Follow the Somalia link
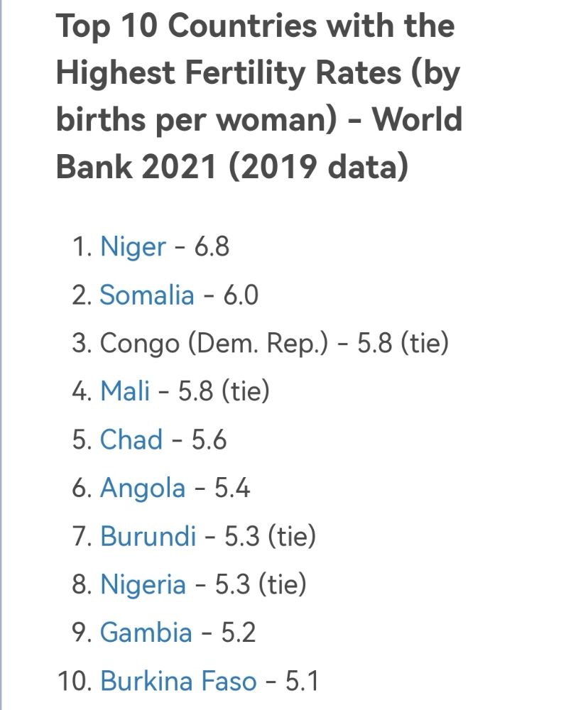Image resolution: width=588 pixels, height=710 pixels. 146,295
